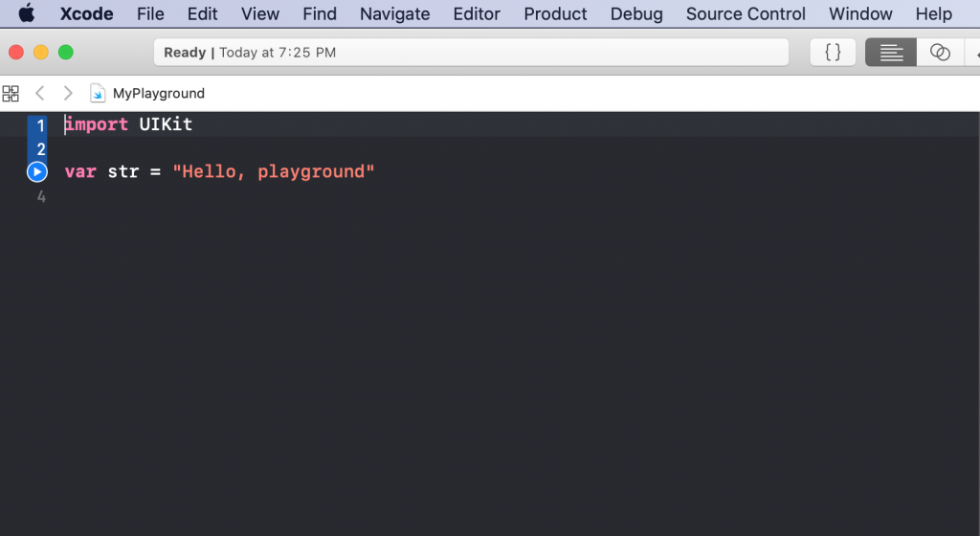Open the Apple menu
This screenshot has width=980, height=536.
27,13
